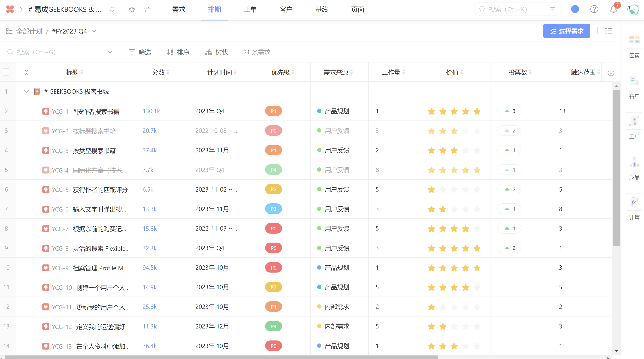Click the vertical scrollbar thumb
This screenshot has width=644, height=359.
[x=616, y=168]
